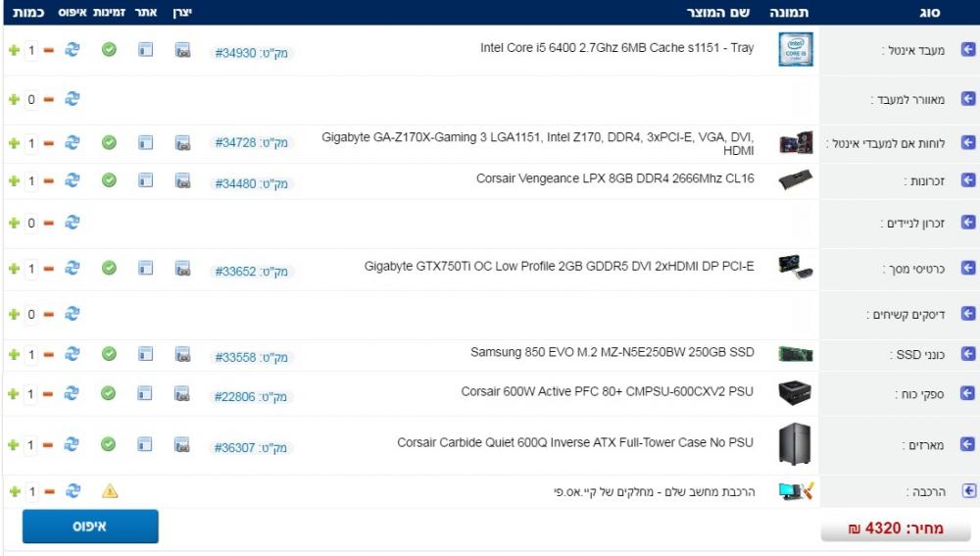This screenshot has height=556, width=980.
Task: Add one to the CPU cooler quantity
Action: (14, 99)
